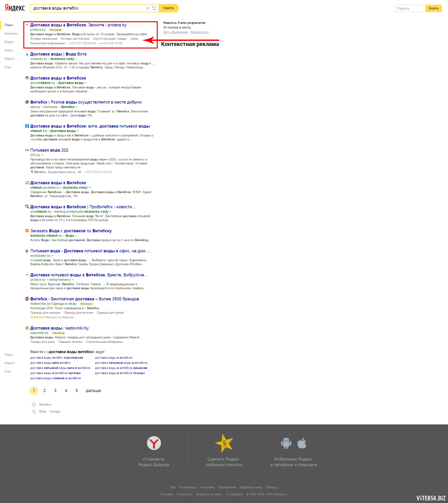The image size is (448, 503).
Task: Select the Поиск tab in the top sidebar
Action: 9,25
